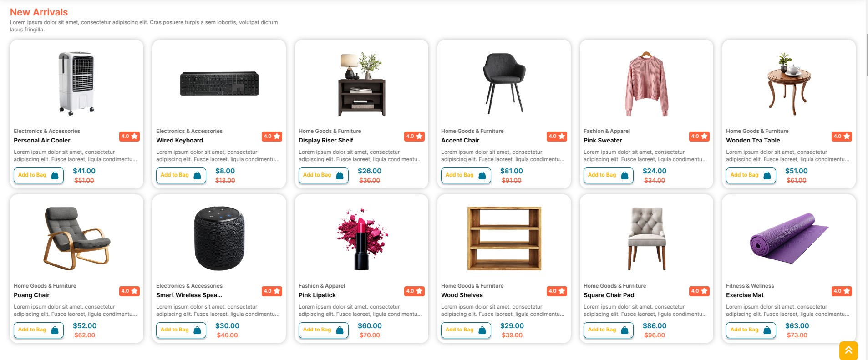Open the Exercise Mat product title

click(x=745, y=295)
